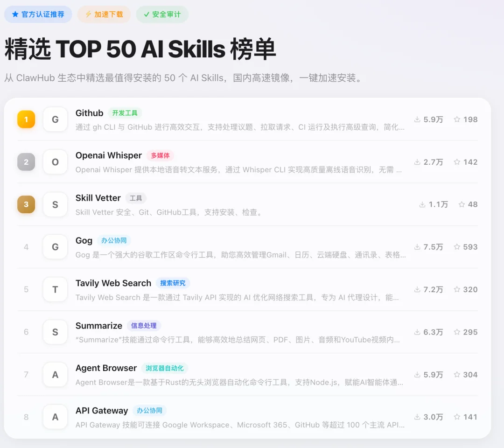Click the Agent Browser "A" avatar icon

click(x=55, y=374)
